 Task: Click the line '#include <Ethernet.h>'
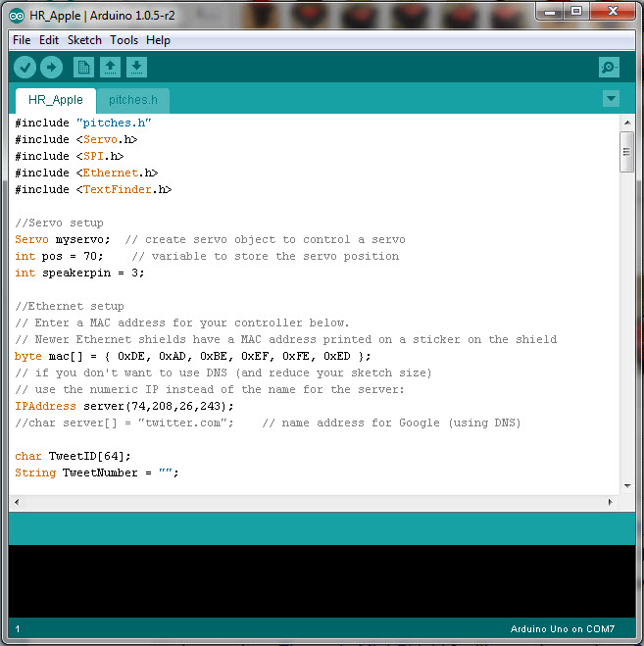click(x=86, y=173)
